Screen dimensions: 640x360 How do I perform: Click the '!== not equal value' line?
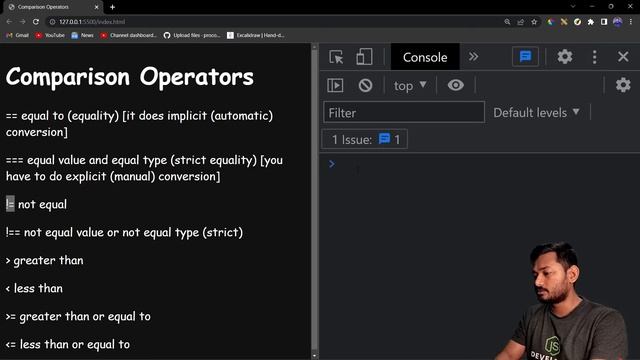pyautogui.click(x=124, y=232)
